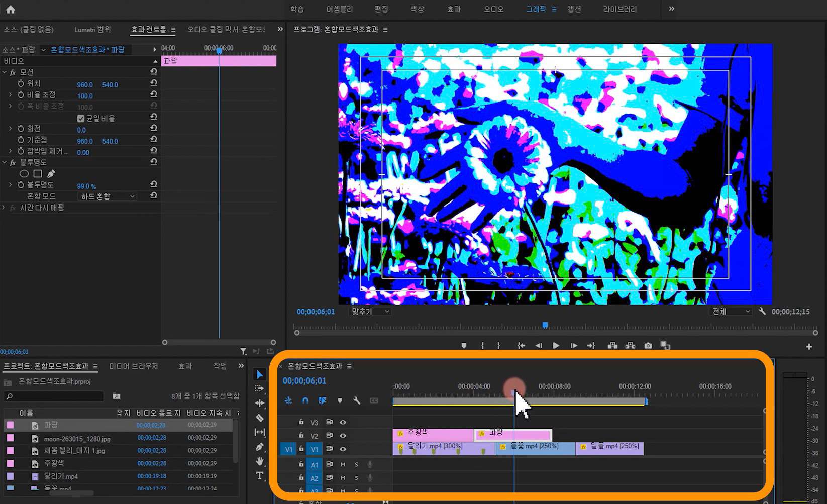The width and height of the screenshot is (827, 504).
Task: Expand the 비율 조정 property
Action: [x=11, y=94]
